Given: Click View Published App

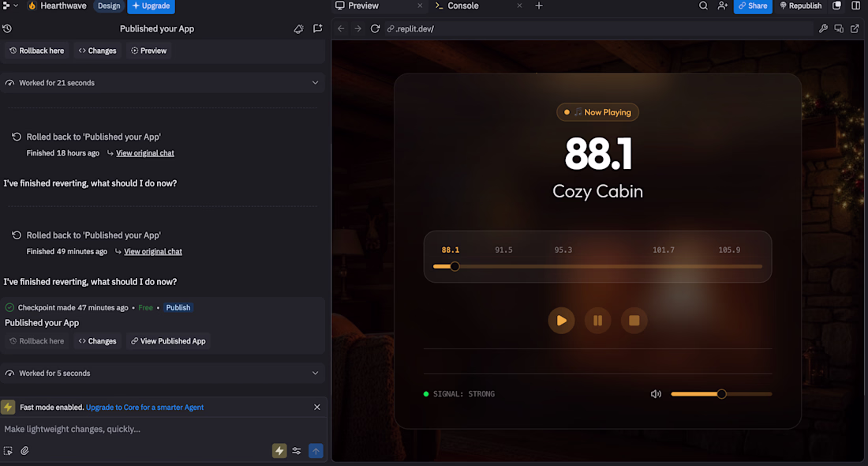Looking at the screenshot, I should [168, 340].
